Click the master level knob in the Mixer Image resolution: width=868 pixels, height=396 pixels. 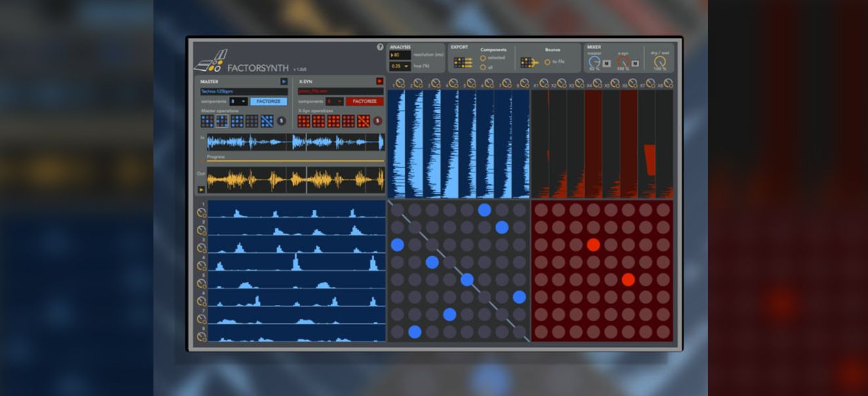coord(595,61)
